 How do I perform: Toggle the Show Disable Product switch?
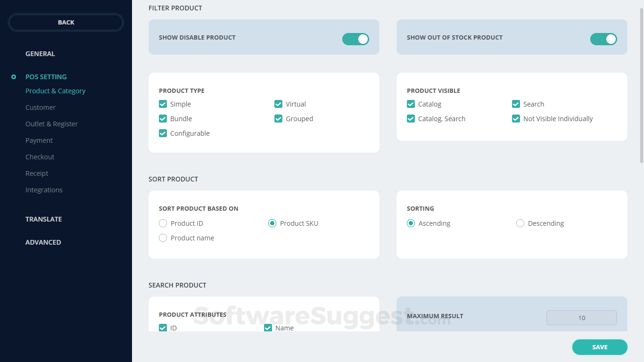[x=355, y=39]
